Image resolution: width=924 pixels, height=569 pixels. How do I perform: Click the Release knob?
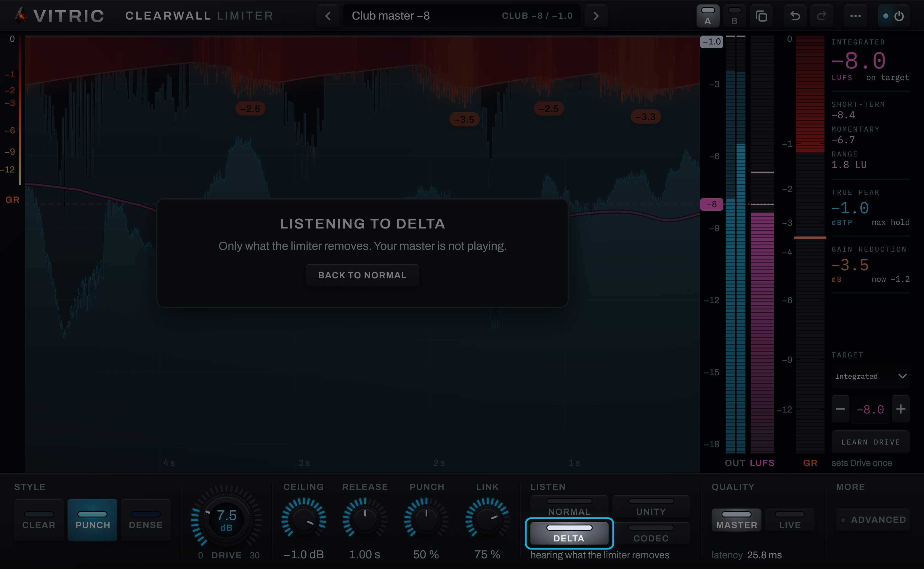[365, 518]
